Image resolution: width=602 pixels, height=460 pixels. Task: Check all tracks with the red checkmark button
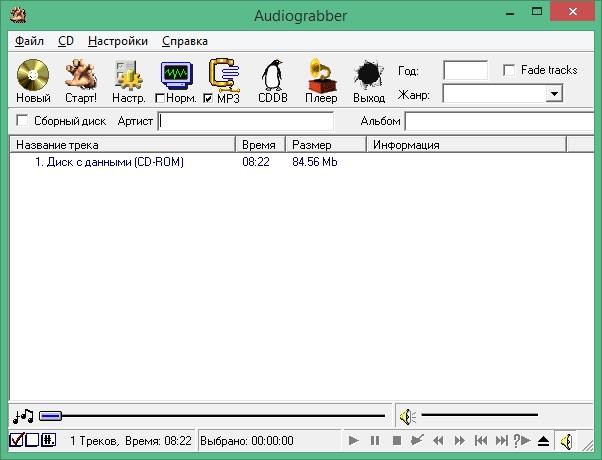17,440
